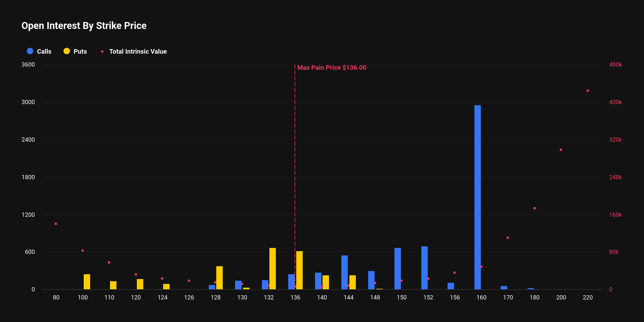644x322 pixels.
Task: Toggle the Puts legend series
Action: point(80,52)
